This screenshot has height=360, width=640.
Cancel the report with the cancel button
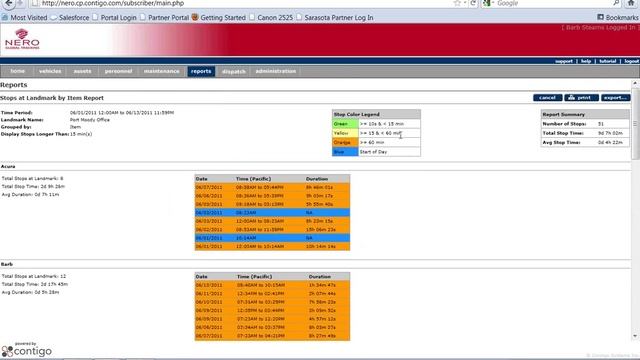[x=547, y=98]
